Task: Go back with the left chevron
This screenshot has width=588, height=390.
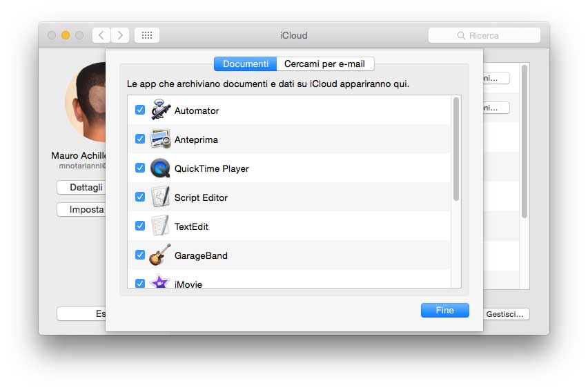Action: 101,35
